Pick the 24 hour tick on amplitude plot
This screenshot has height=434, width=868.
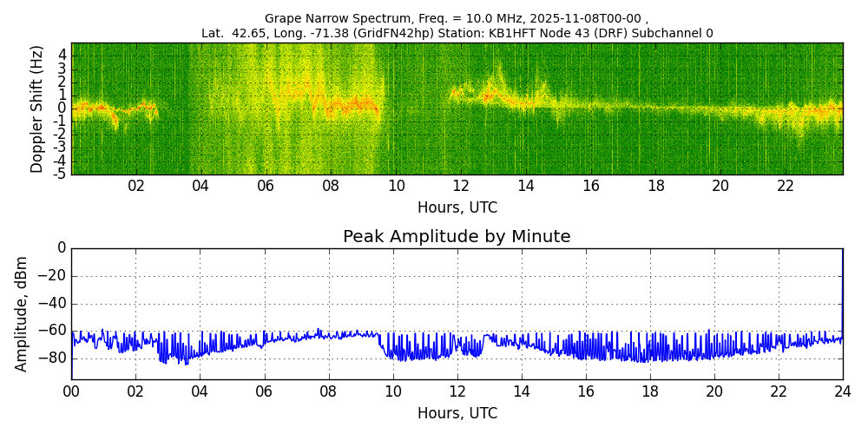click(842, 391)
